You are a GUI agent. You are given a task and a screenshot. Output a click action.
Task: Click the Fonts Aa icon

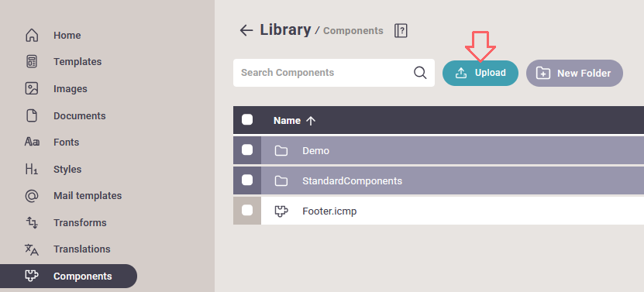click(32, 142)
